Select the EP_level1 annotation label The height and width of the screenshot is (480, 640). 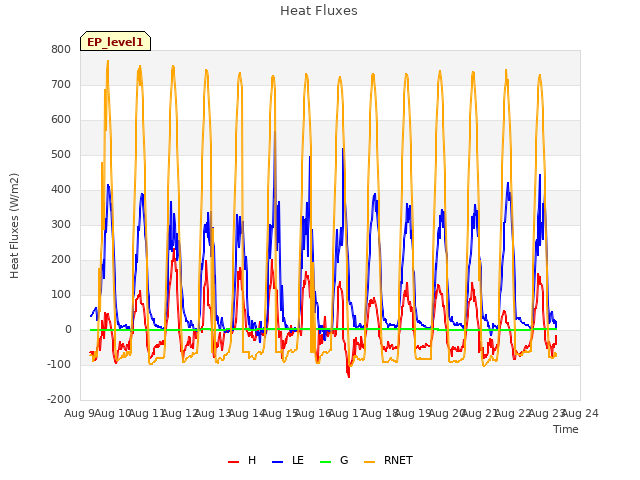pyautogui.click(x=116, y=42)
